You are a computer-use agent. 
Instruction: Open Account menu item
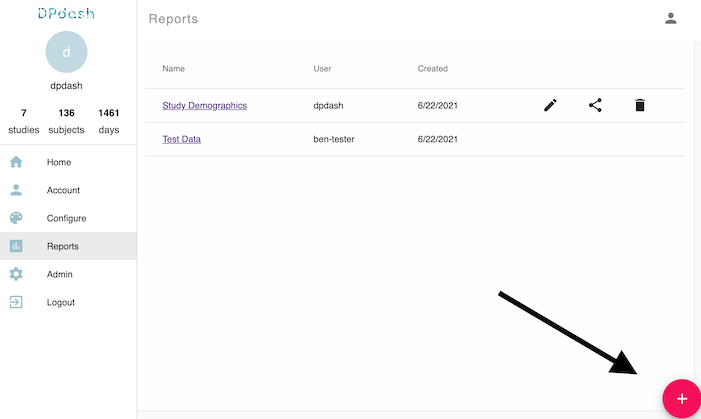(x=68, y=190)
